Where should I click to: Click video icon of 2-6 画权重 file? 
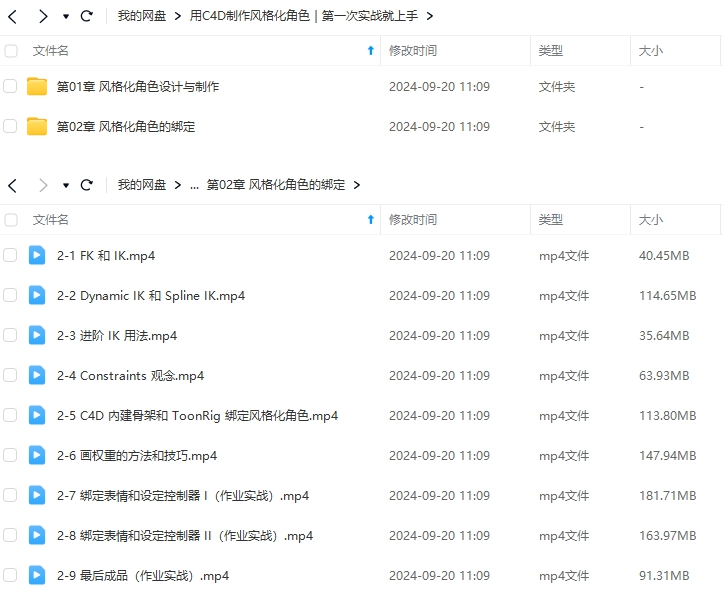pyautogui.click(x=37, y=455)
